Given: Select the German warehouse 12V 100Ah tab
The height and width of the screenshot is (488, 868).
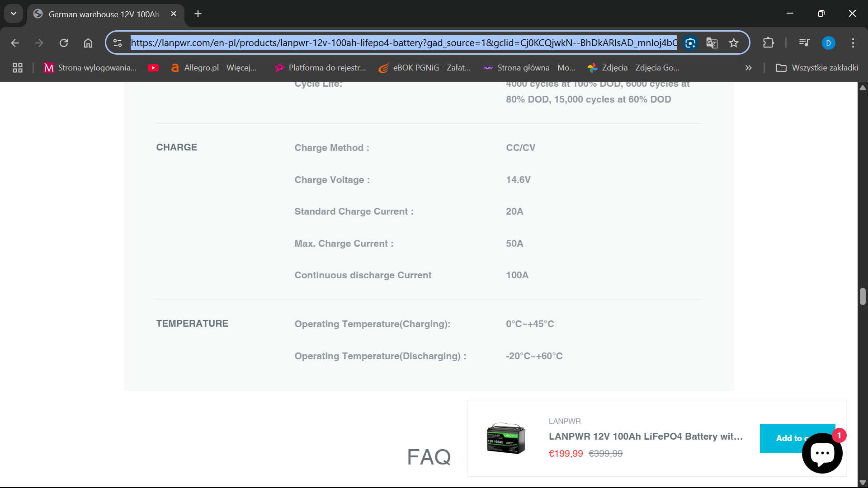Looking at the screenshot, I should point(104,14).
